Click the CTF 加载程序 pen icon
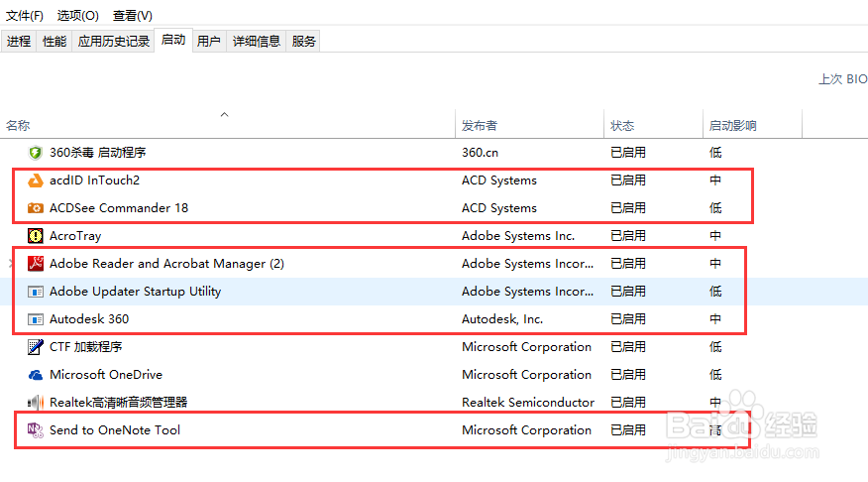The image size is (868, 482). [x=36, y=347]
